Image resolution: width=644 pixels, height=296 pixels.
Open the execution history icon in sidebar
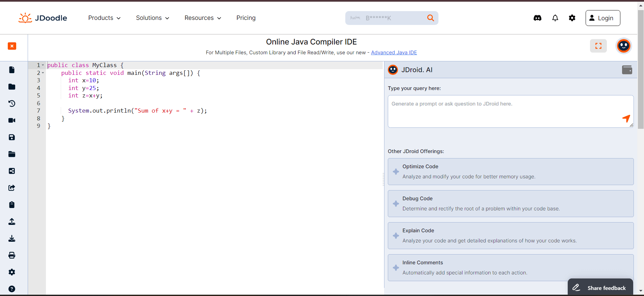12,103
